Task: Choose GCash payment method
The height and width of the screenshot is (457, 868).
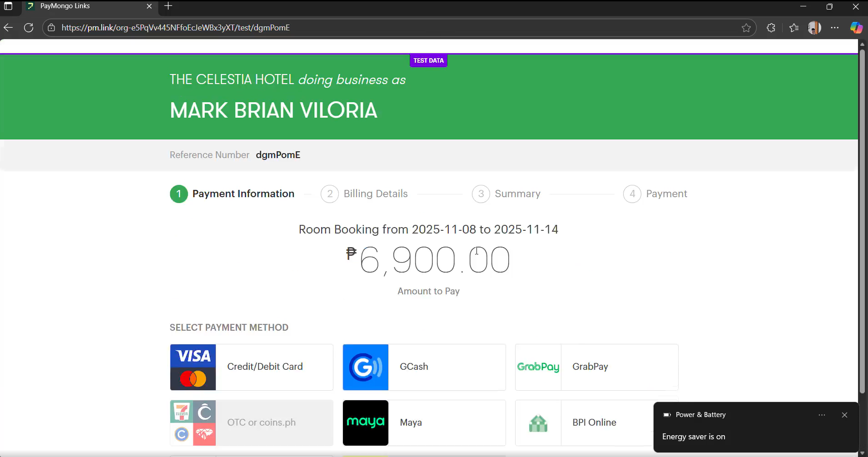Action: 424,367
